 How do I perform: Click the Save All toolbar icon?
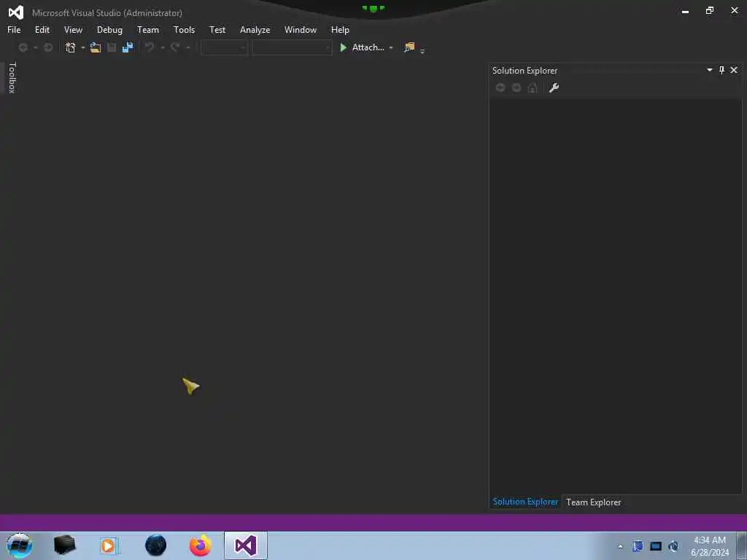(128, 47)
